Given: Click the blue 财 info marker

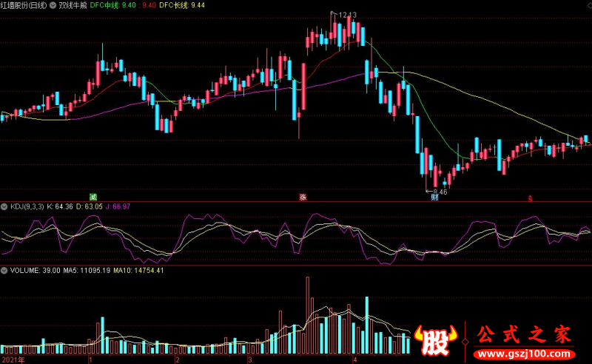Looking at the screenshot, I should (434, 197).
